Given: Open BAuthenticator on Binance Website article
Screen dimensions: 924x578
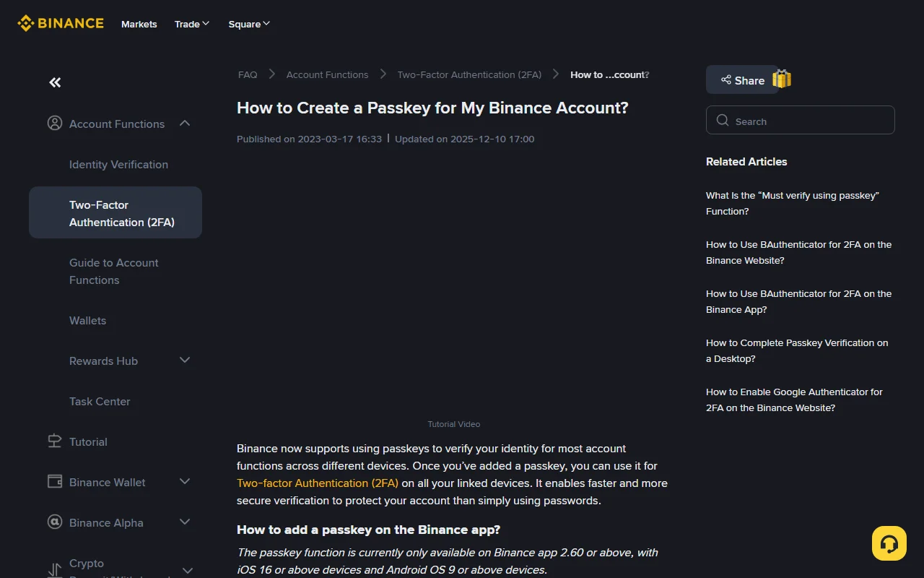Looking at the screenshot, I should coord(798,252).
